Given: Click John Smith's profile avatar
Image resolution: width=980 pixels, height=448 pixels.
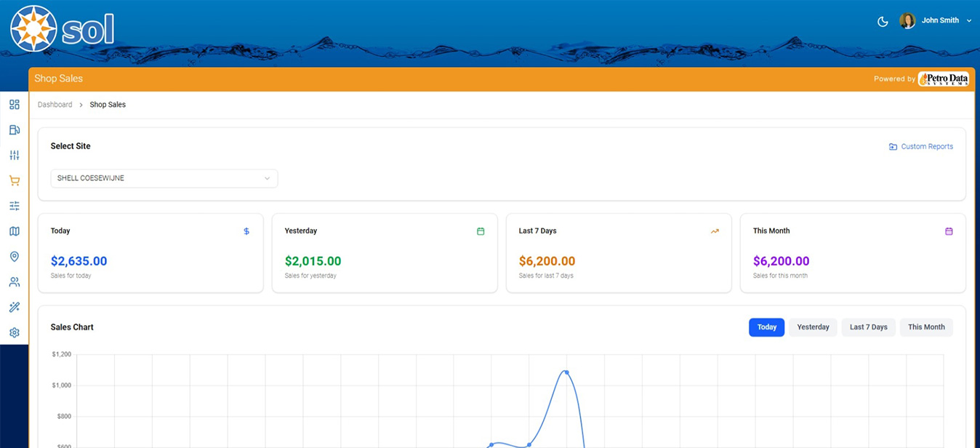Looking at the screenshot, I should tap(907, 20).
